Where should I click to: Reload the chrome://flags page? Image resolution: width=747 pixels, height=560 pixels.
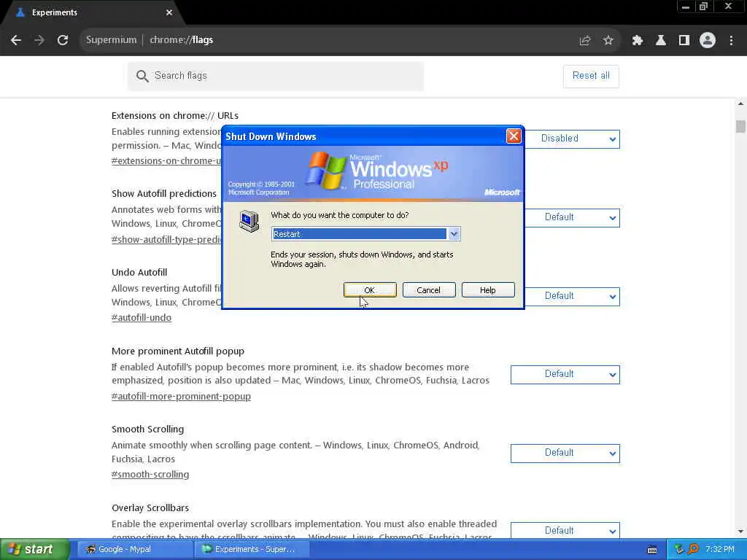63,40
